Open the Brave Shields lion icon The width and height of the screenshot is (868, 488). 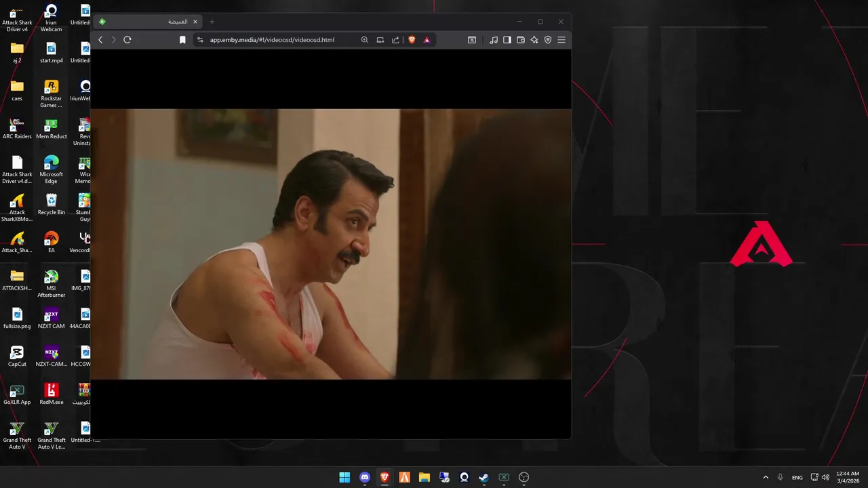coord(412,40)
